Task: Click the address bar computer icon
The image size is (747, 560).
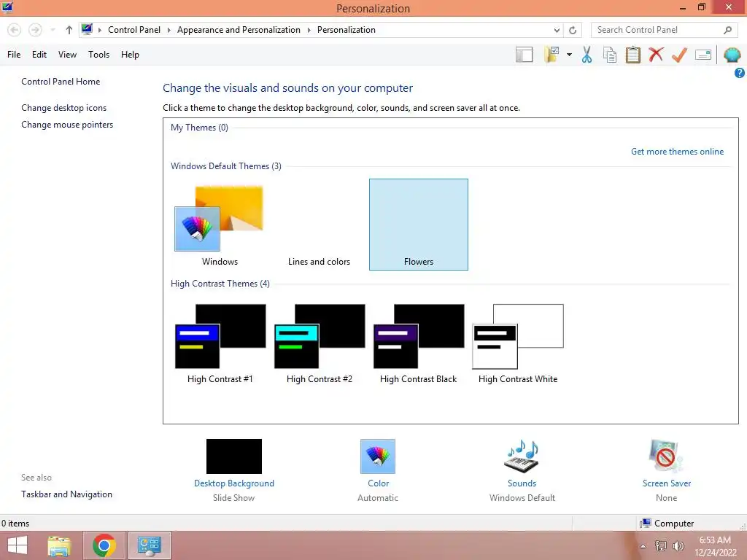Action: pos(87,29)
